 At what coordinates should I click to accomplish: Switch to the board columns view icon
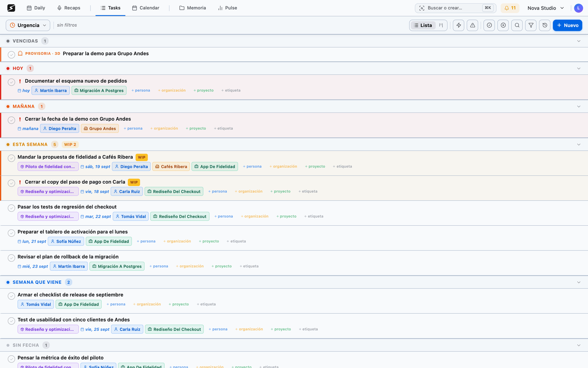coord(441,25)
